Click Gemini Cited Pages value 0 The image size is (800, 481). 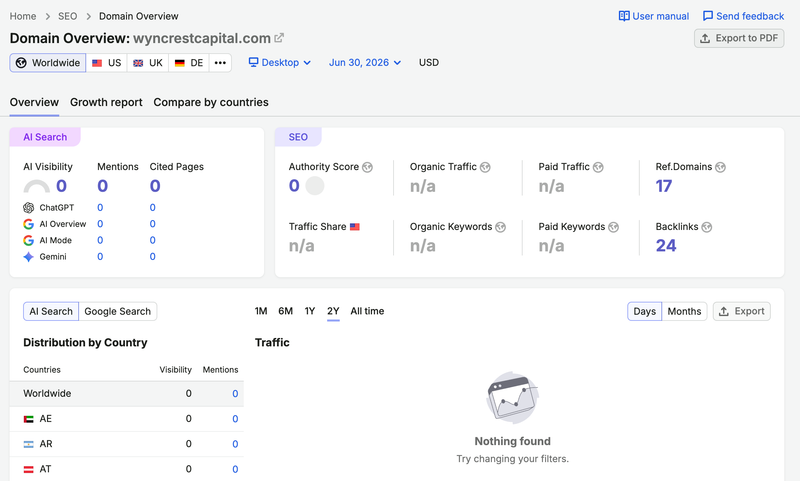[153, 257]
